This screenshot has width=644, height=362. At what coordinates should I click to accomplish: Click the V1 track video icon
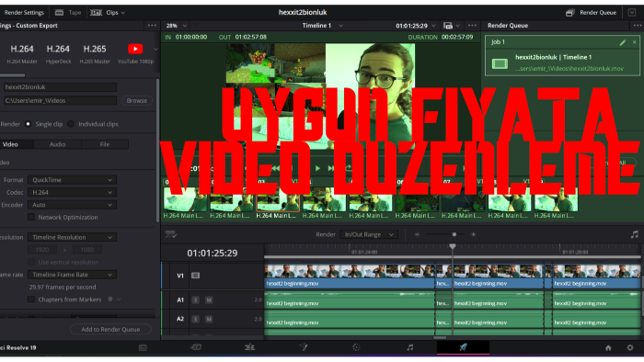coord(195,276)
